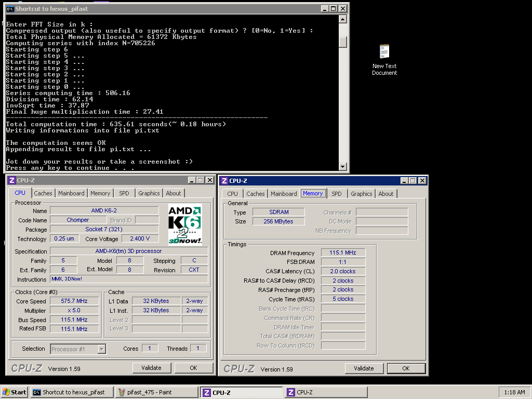Click the '2.0 clocks' CAS# Latency value
This screenshot has width=532, height=399.
(343, 271)
